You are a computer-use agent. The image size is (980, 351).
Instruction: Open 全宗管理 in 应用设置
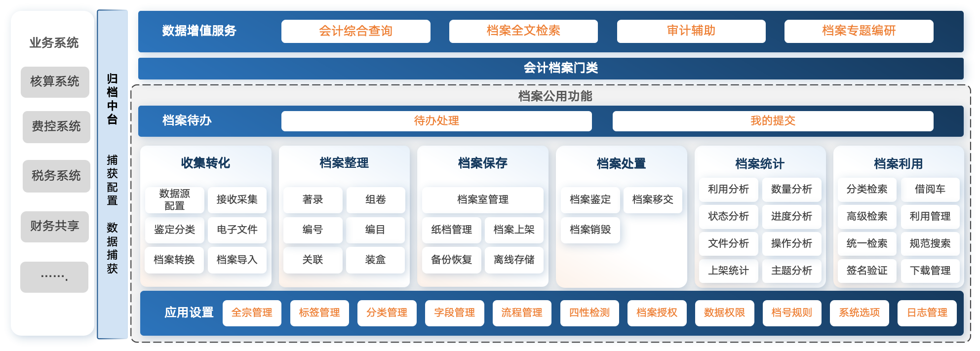(x=252, y=313)
